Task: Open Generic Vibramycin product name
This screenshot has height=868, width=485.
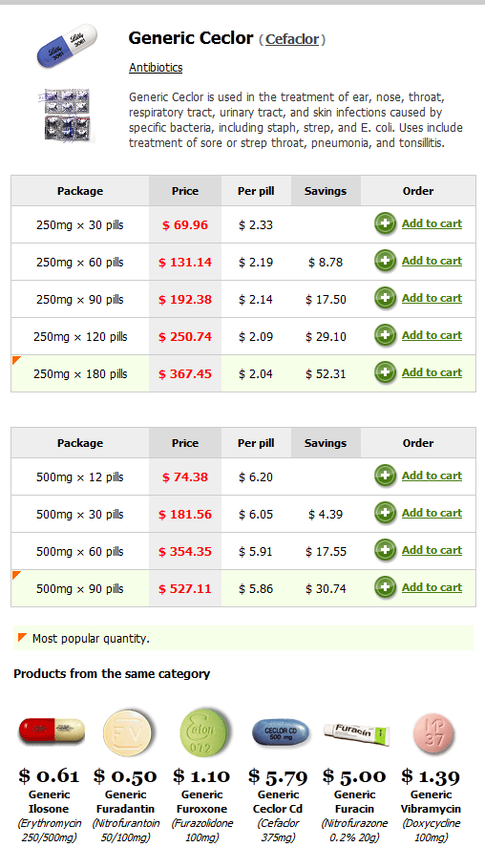Action: 431,801
